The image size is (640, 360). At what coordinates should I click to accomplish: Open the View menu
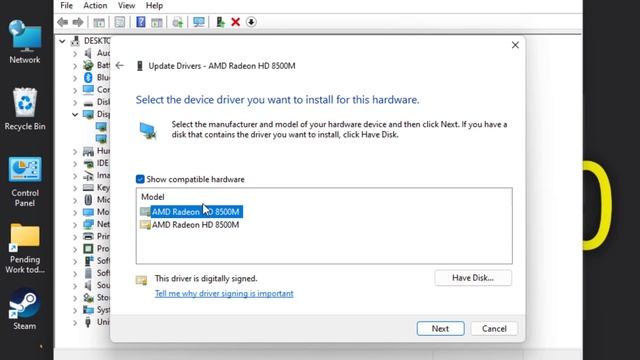point(126,6)
